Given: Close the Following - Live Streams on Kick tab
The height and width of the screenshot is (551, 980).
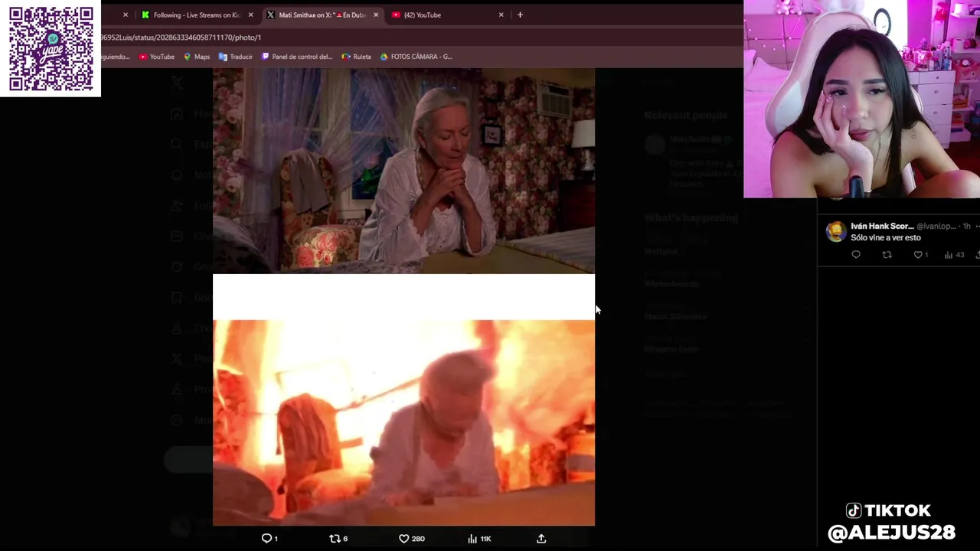Looking at the screenshot, I should click(250, 15).
